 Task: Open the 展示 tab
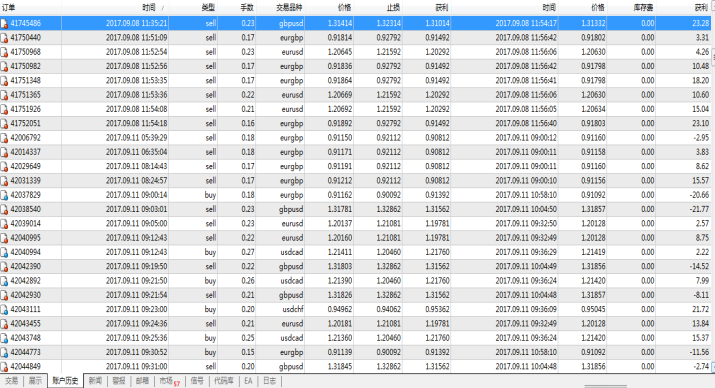click(35, 381)
